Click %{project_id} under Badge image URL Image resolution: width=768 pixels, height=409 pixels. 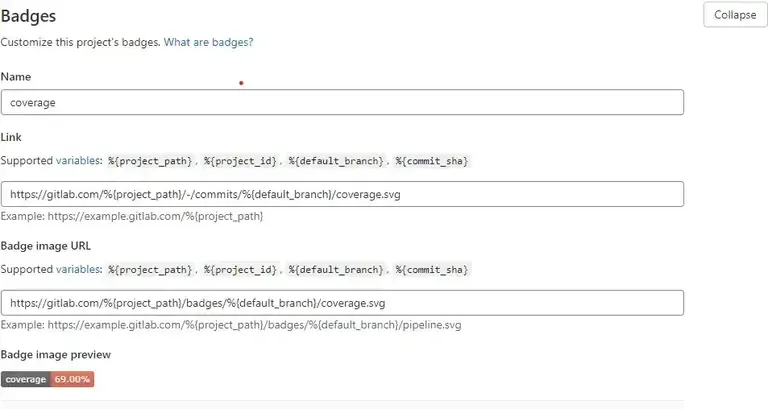(239, 269)
